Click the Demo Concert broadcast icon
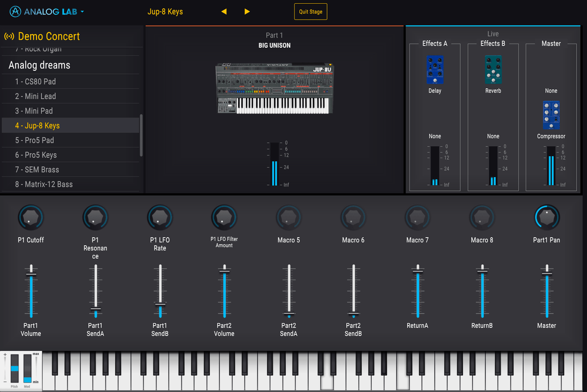The image size is (587, 392). coord(9,36)
